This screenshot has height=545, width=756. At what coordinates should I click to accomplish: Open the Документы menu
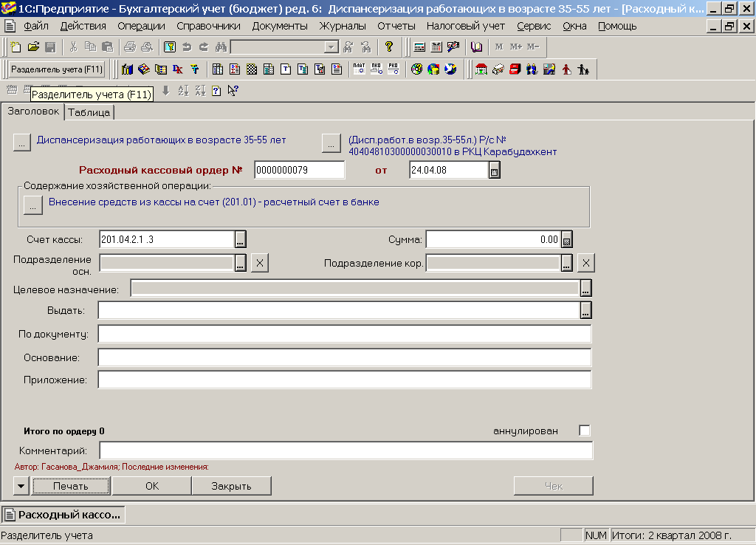click(x=280, y=26)
